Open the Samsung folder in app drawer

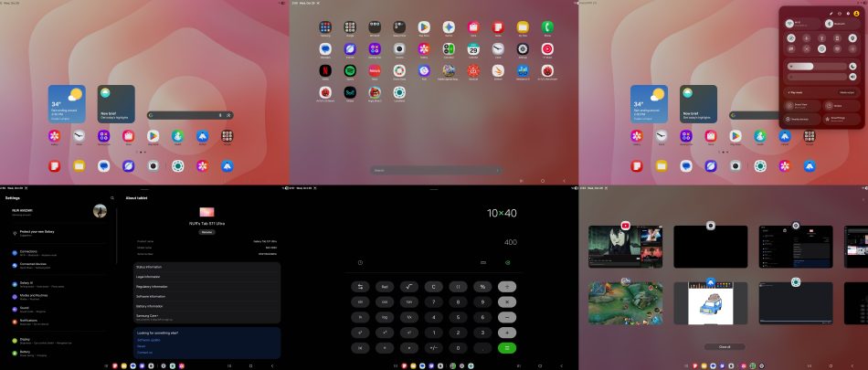click(x=325, y=26)
